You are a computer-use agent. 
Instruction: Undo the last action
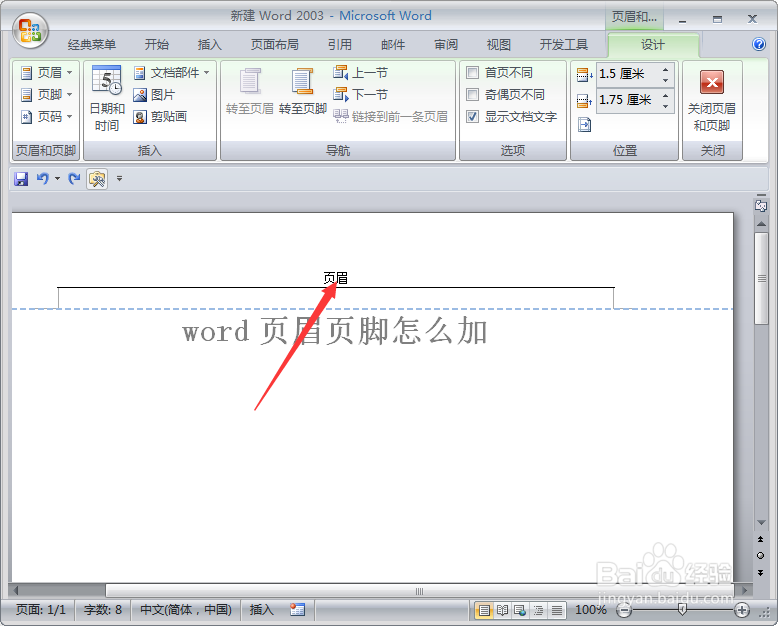pyautogui.click(x=42, y=179)
